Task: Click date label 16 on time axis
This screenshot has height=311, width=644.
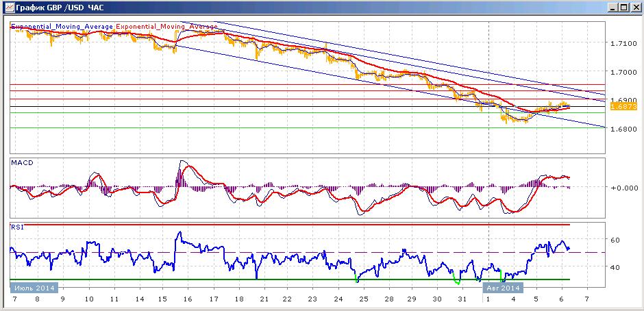Action: point(188,299)
